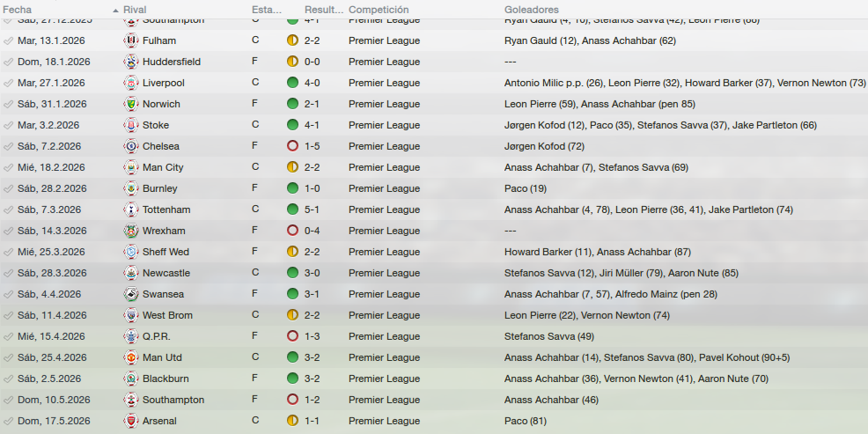868x434 pixels.
Task: Click the Tottenham crest icon
Action: pos(130,210)
